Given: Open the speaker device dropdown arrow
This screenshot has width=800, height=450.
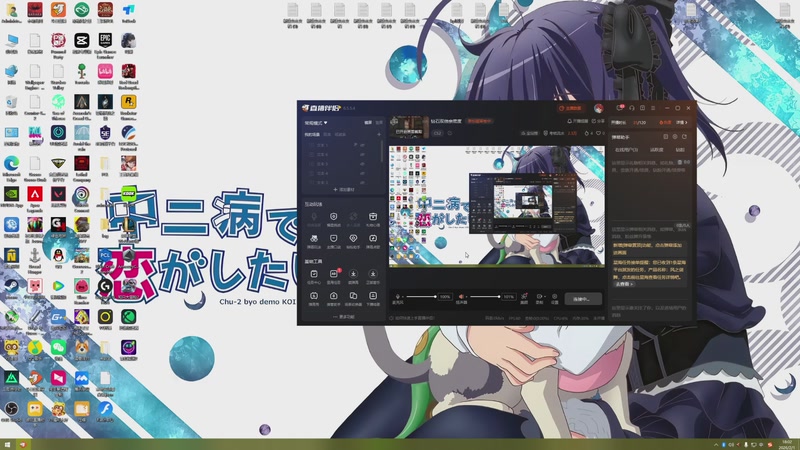Looking at the screenshot, I should point(466,296).
